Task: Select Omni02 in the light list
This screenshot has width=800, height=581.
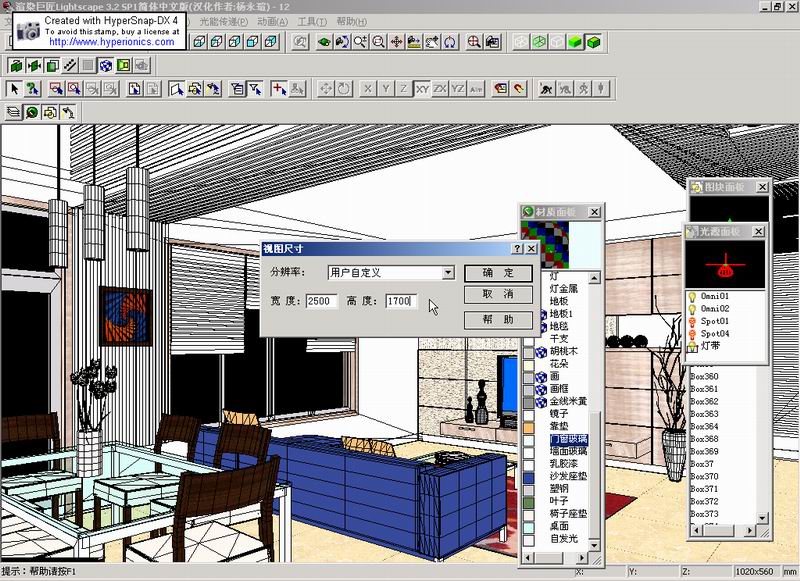Action: pos(715,309)
